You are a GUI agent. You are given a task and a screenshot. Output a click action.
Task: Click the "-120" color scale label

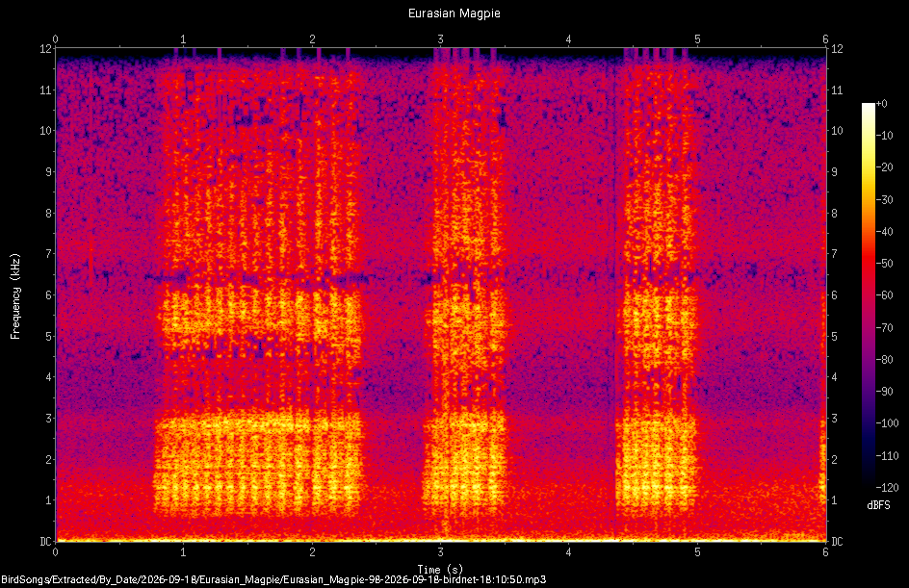point(887,488)
